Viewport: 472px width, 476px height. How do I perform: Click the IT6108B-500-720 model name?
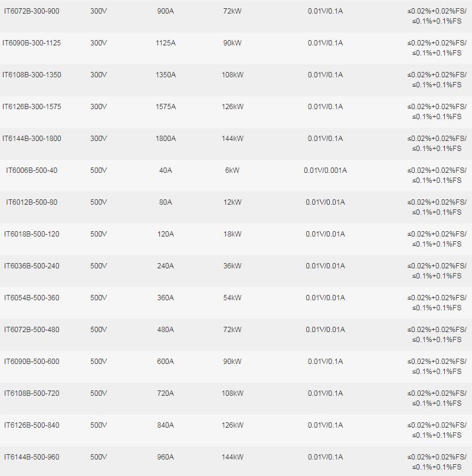(32, 393)
